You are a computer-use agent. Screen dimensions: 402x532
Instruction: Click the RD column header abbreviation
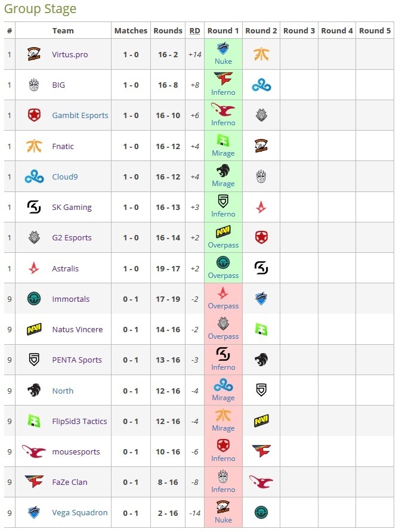194,31
